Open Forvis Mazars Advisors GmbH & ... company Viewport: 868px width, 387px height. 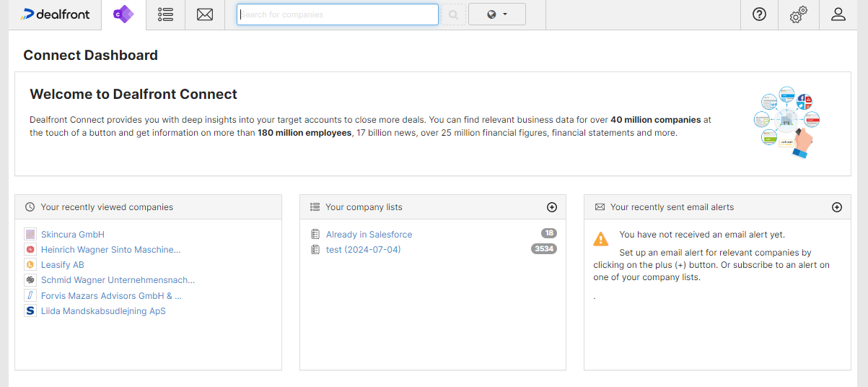[112, 295]
